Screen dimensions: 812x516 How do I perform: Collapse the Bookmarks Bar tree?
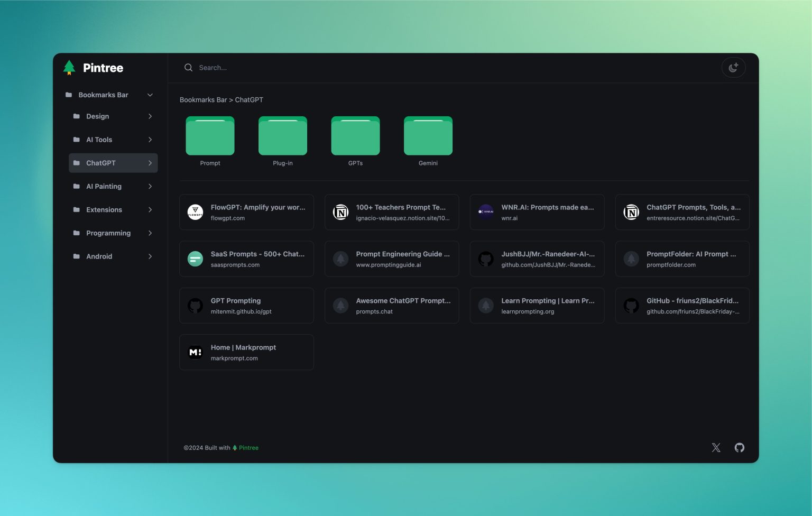150,95
